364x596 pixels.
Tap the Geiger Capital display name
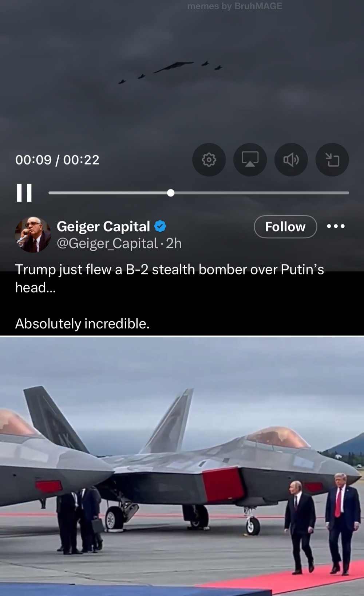[x=103, y=226]
